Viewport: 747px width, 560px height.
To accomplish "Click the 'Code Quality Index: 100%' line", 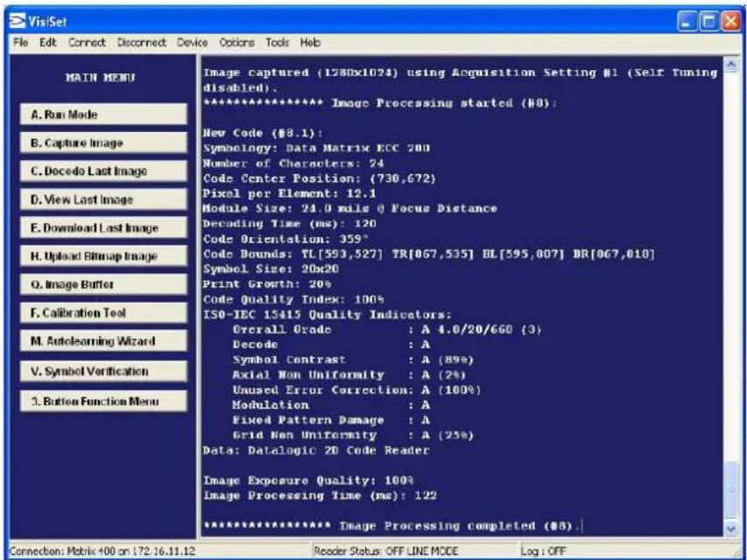I will coord(293,299).
